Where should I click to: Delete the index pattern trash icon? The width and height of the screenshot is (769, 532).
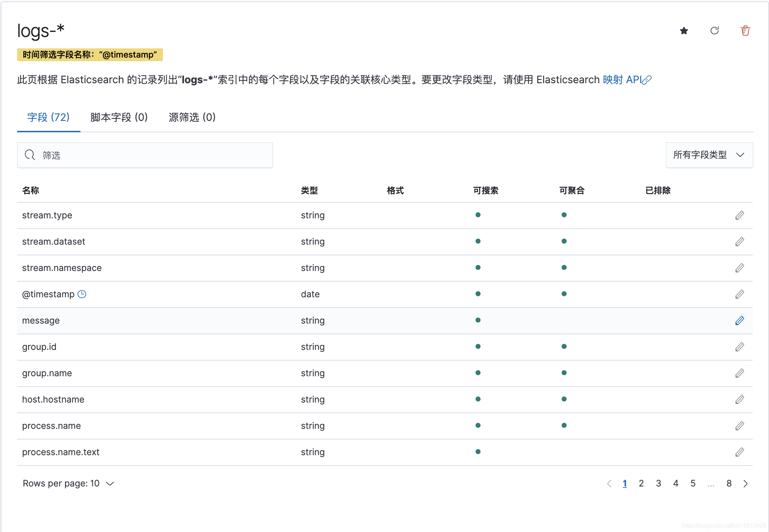tap(746, 31)
